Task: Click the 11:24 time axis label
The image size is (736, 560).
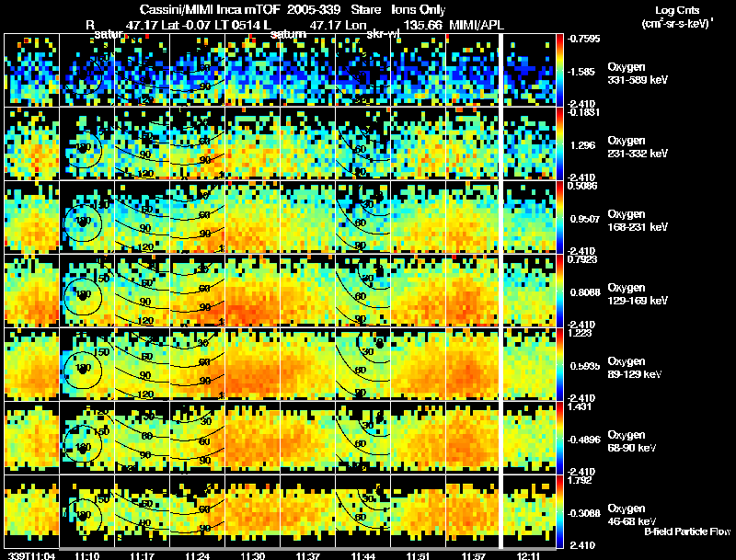Action: [x=197, y=555]
